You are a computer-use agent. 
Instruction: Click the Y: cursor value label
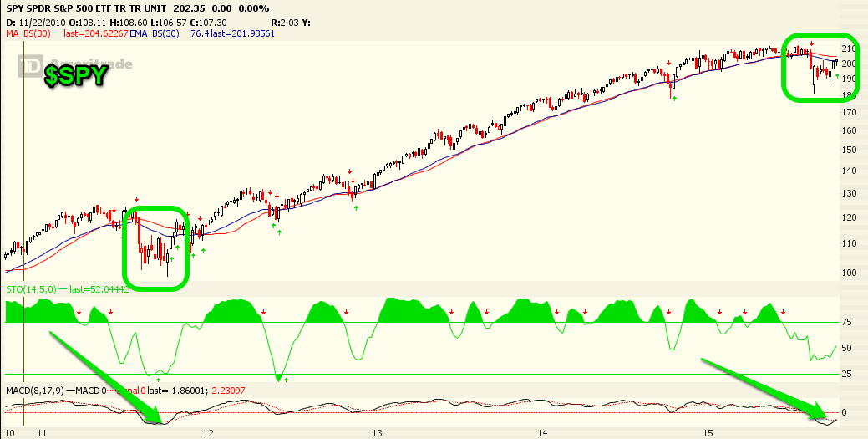307,23
